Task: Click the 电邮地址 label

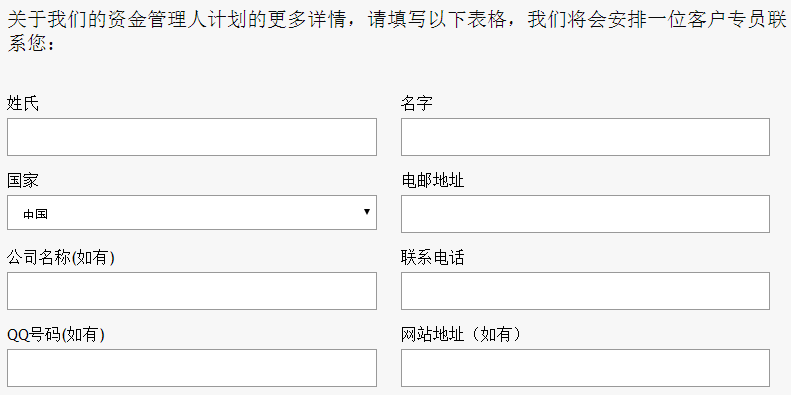Action: (433, 181)
